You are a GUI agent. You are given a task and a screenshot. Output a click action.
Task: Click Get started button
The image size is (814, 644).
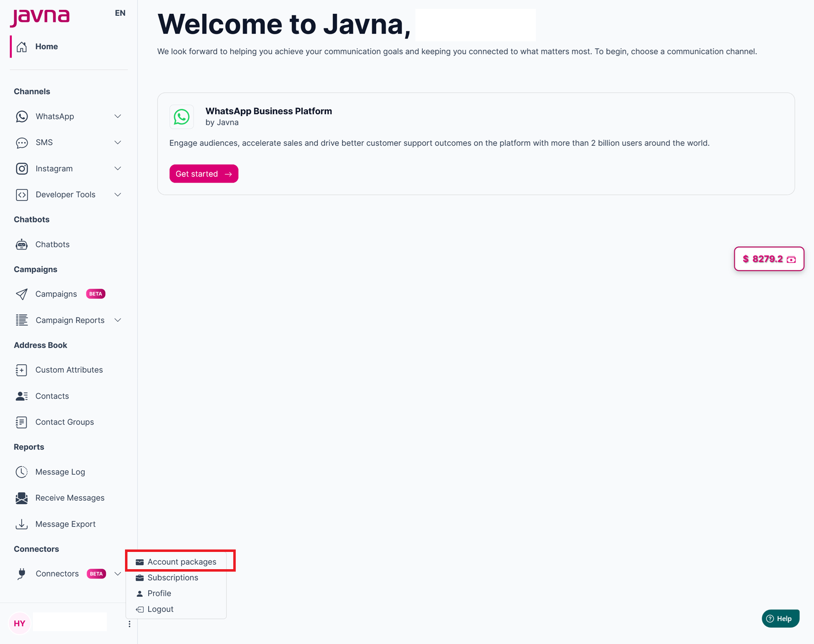point(204,174)
